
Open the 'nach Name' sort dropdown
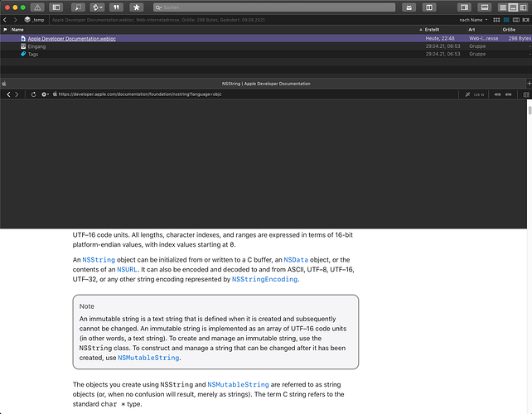click(473, 20)
